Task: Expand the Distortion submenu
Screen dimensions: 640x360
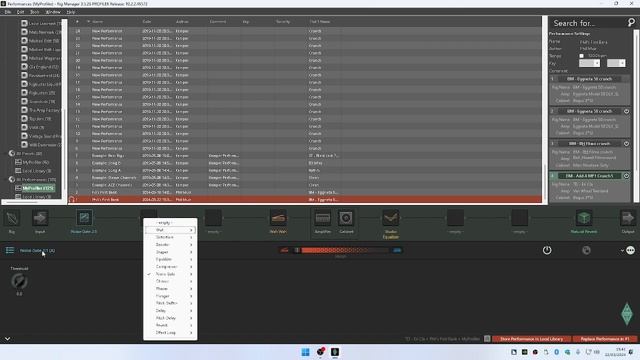Action: tap(170, 238)
